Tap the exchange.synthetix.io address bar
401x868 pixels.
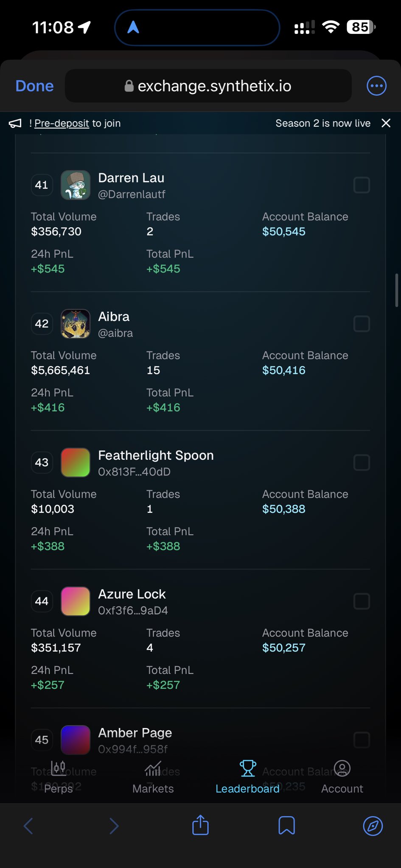click(208, 86)
